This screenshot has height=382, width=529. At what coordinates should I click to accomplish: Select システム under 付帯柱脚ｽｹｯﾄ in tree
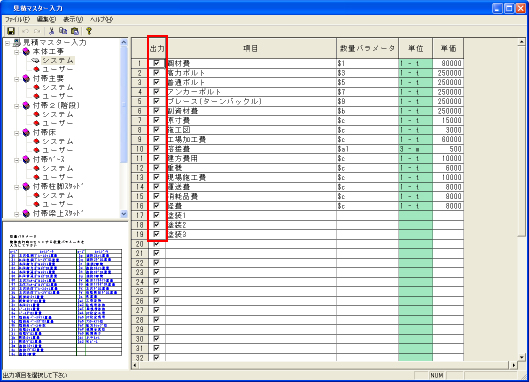click(x=57, y=196)
